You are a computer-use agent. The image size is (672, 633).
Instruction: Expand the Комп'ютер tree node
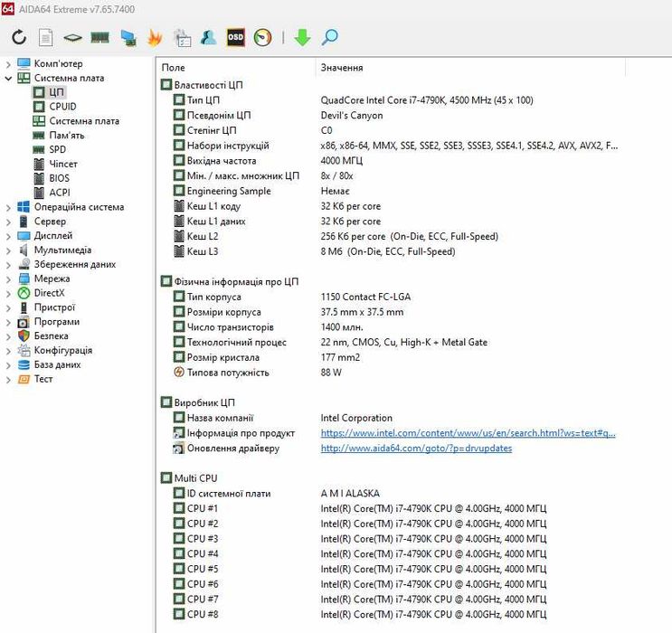pyautogui.click(x=8, y=64)
